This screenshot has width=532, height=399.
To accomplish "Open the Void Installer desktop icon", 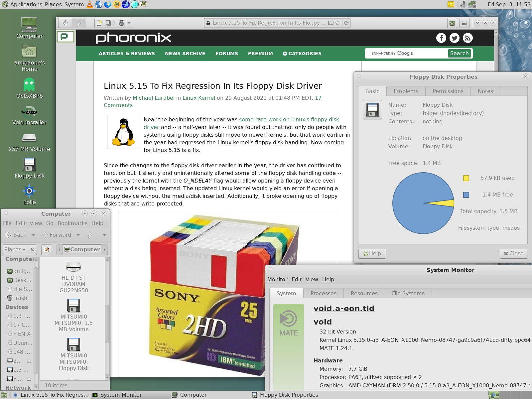I will tap(29, 115).
